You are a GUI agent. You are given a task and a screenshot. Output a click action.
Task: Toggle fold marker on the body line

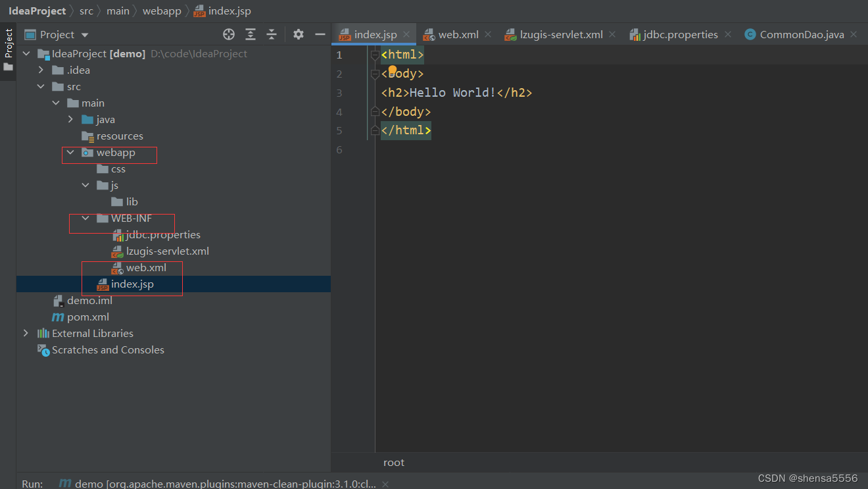pos(375,74)
